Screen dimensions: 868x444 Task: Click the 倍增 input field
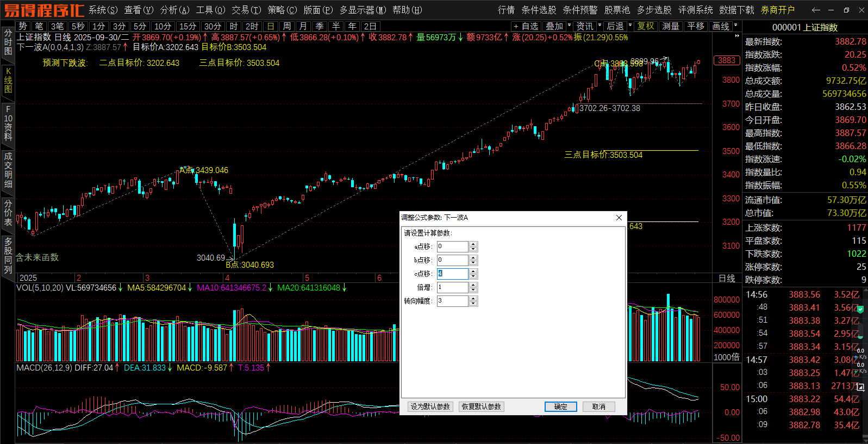(x=452, y=287)
